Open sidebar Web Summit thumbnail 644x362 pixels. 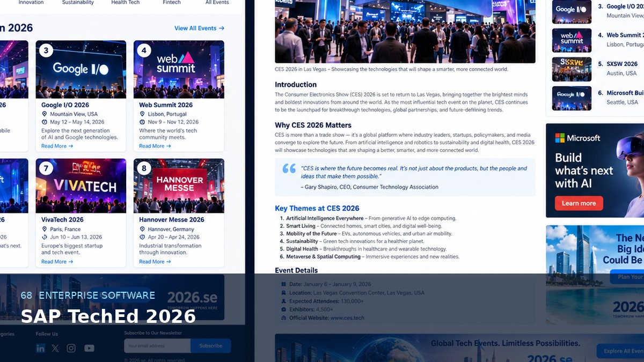click(x=572, y=40)
